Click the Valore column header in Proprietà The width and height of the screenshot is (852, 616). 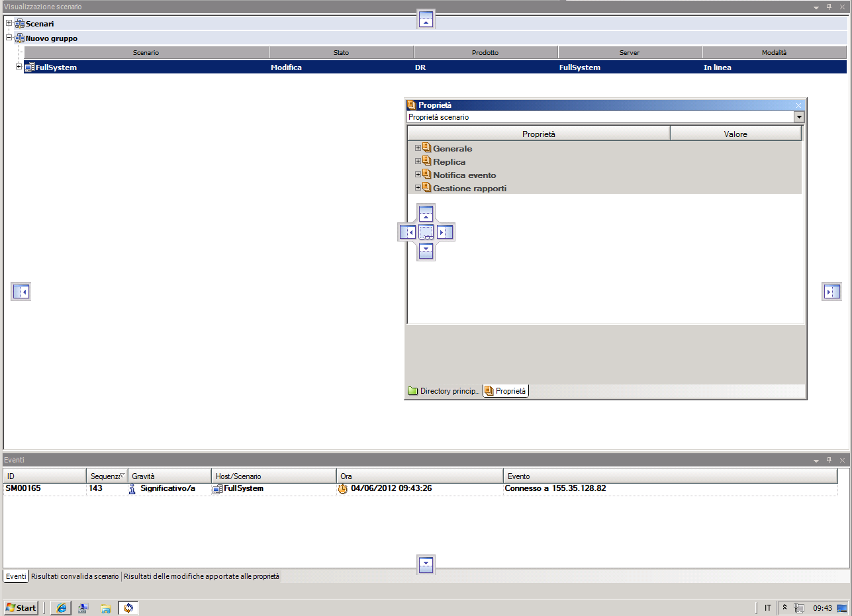(x=735, y=134)
